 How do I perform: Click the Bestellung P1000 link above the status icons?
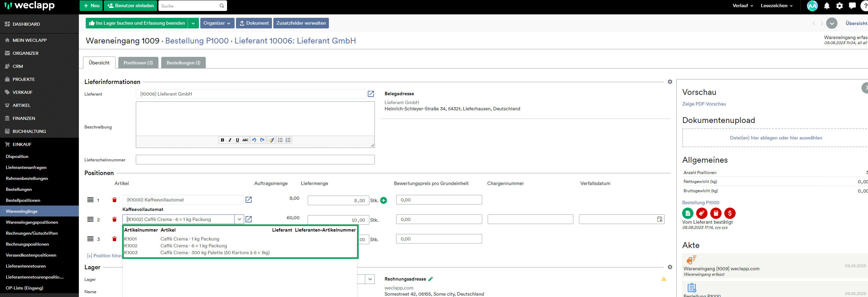pos(701,202)
